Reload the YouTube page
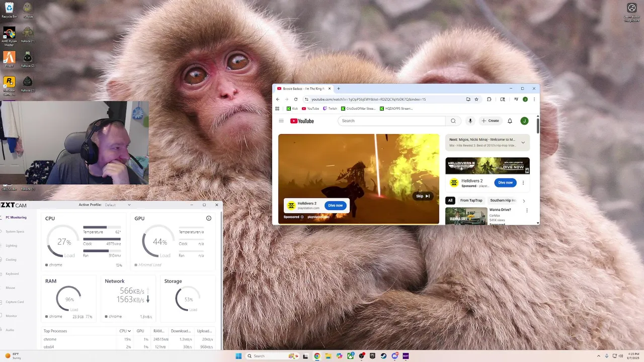 [x=296, y=99]
